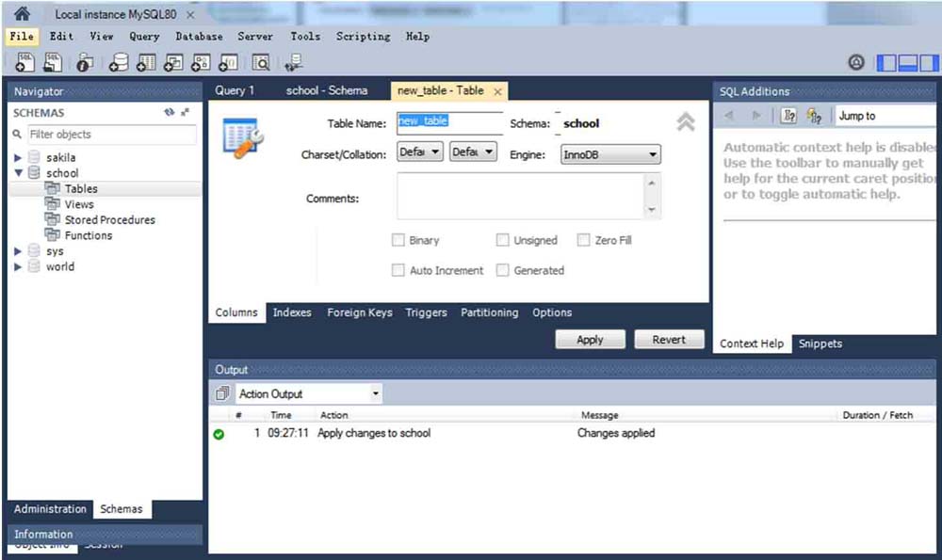This screenshot has width=942, height=560.
Task: Open the Engine InnoDB dropdown
Action: tap(610, 154)
